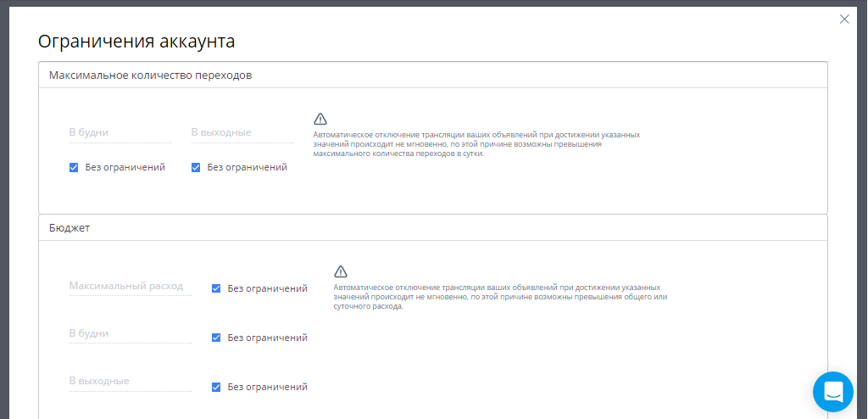
Task: Focus the "В будни" transitions input field
Action: [120, 132]
